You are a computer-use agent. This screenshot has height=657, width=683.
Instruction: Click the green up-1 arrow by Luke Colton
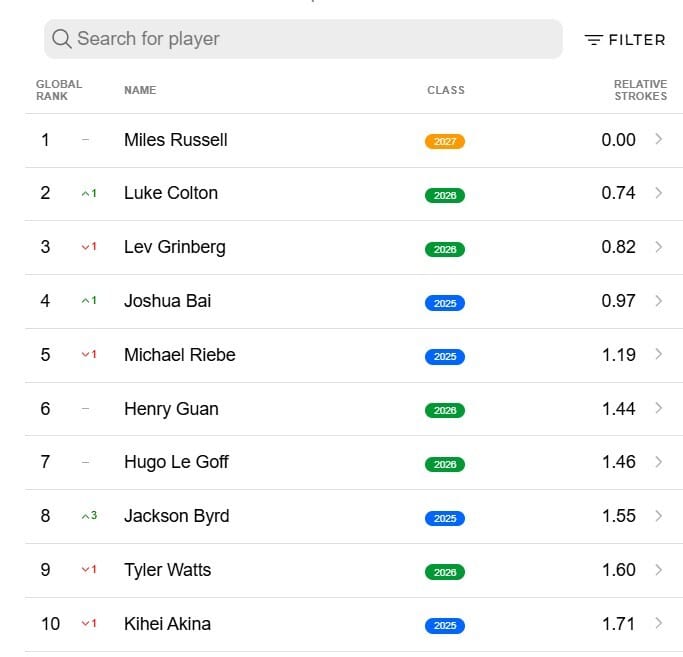[89, 193]
